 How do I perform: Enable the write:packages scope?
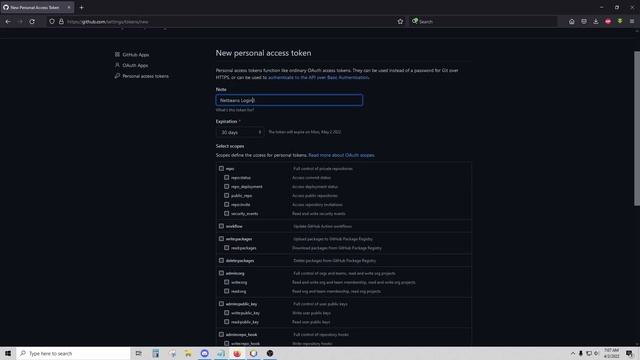point(221,239)
